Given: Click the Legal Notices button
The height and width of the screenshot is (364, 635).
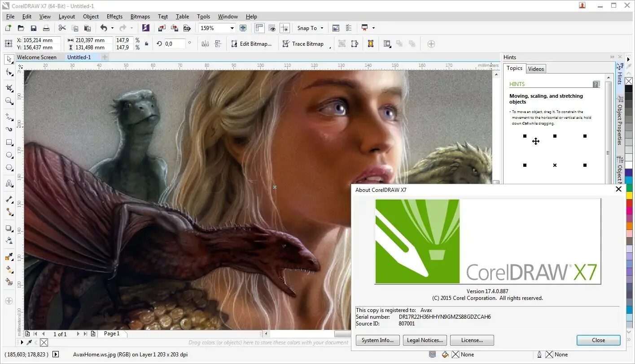Looking at the screenshot, I should [x=425, y=340].
